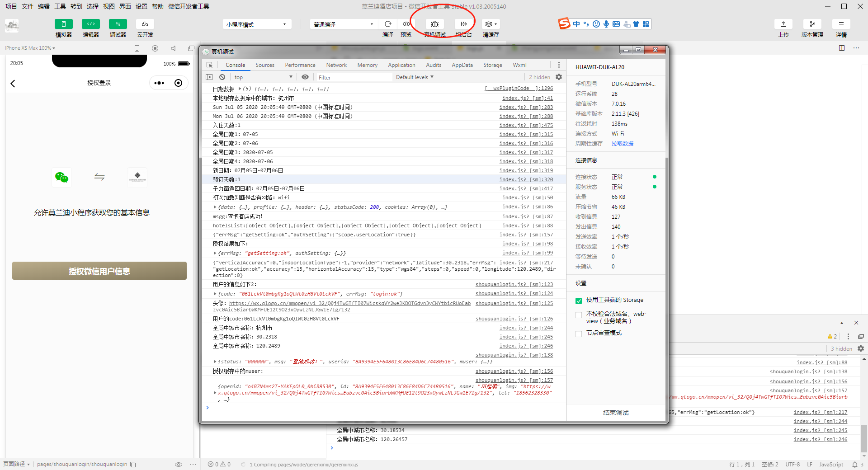The image size is (868, 470).
Task: Open the 小程序模式 dropdown
Action: click(x=257, y=24)
